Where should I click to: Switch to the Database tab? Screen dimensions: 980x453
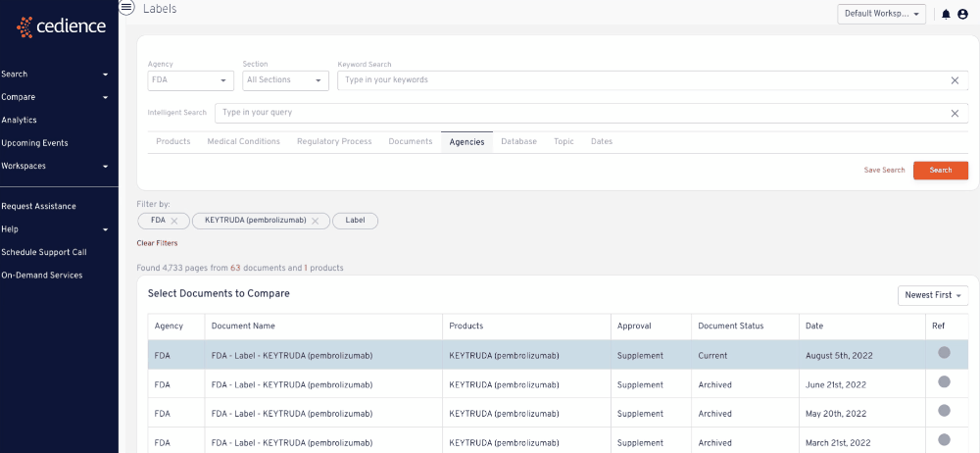pyautogui.click(x=518, y=142)
